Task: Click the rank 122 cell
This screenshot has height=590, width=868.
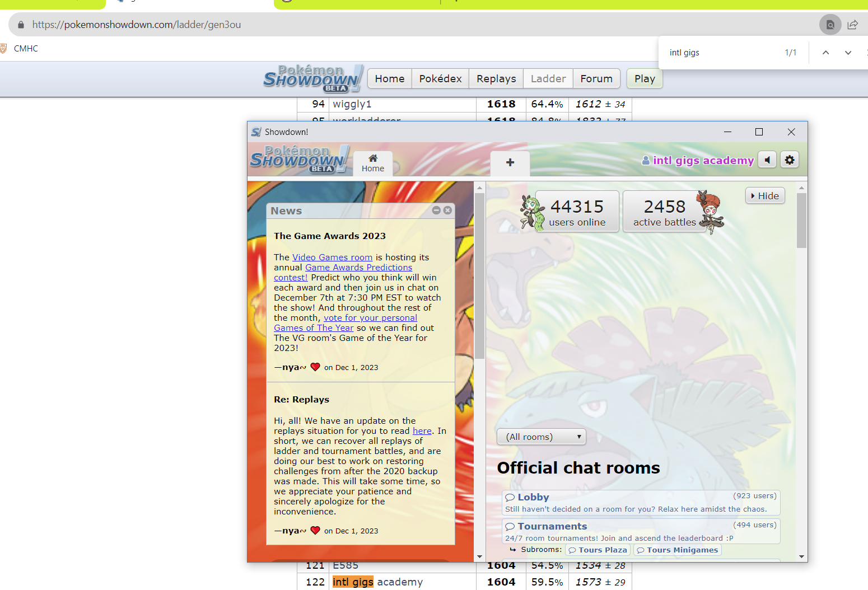Action: click(313, 582)
